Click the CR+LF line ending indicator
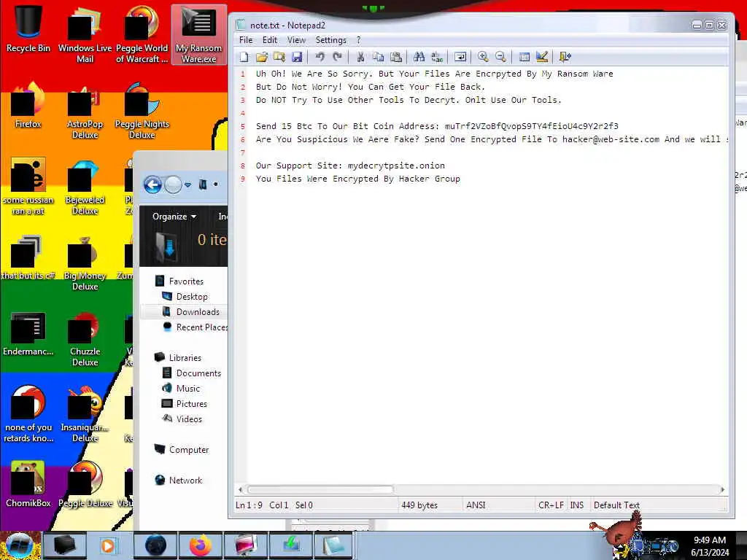Viewport: 747px width, 560px height. point(551,505)
